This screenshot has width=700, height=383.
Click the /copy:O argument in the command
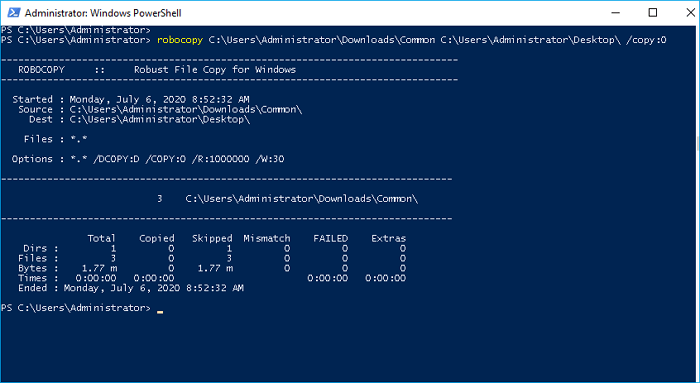pos(646,40)
